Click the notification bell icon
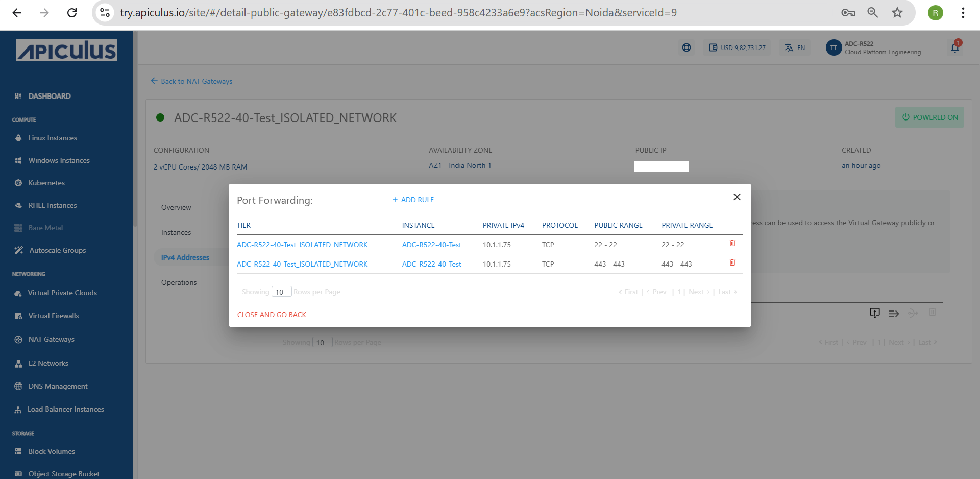This screenshot has height=479, width=980. click(x=955, y=47)
